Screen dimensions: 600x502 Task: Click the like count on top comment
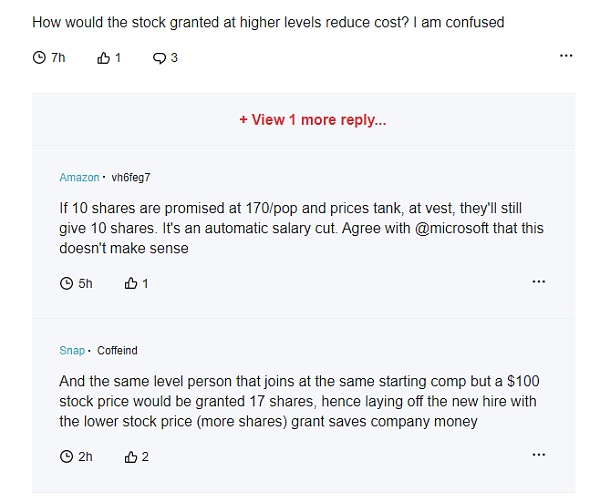(x=118, y=58)
